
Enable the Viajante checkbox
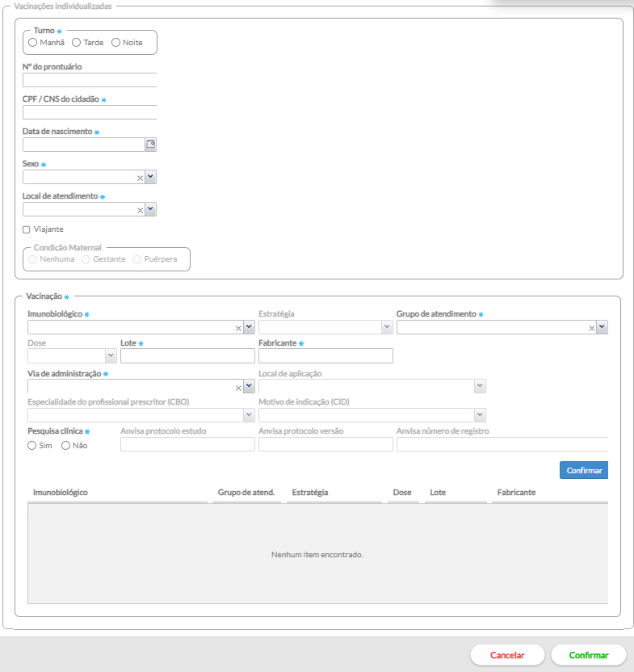[x=27, y=229]
